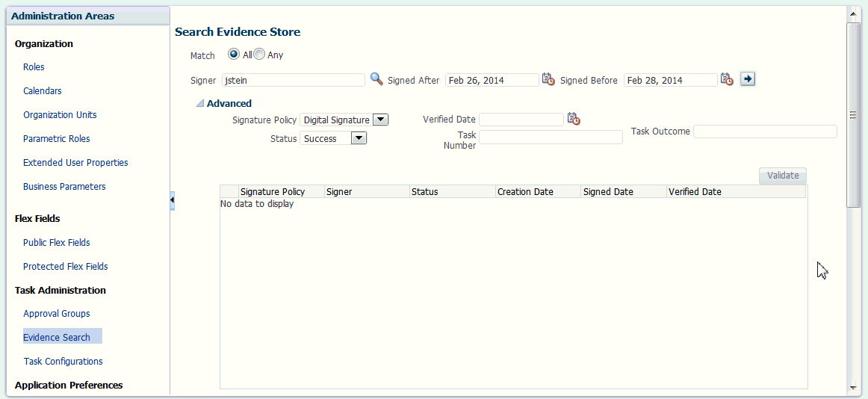Click the Validate button

tap(783, 176)
